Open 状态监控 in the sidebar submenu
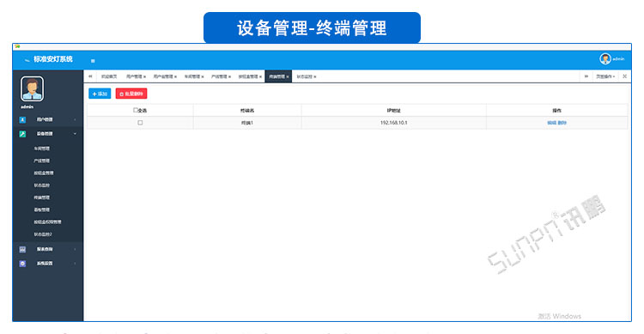This screenshot has width=644, height=334. click(x=41, y=185)
